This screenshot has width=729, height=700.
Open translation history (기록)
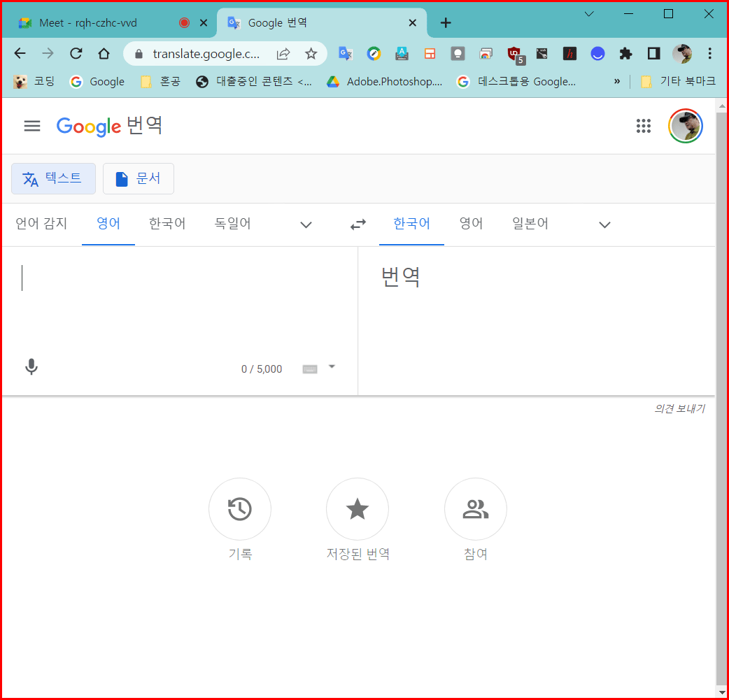240,509
